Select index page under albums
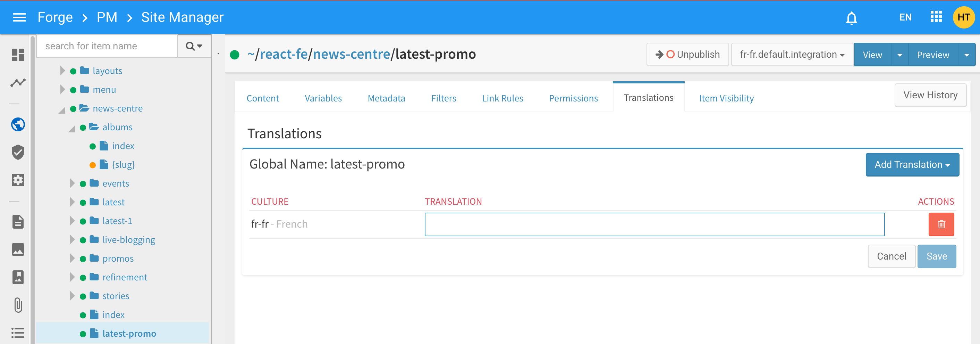 [x=123, y=146]
